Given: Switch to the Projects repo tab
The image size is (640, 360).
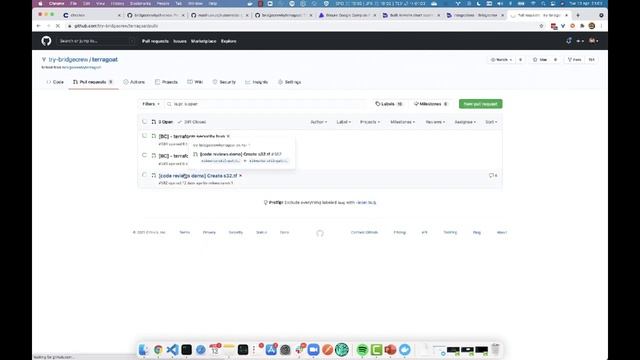Looking at the screenshot, I should (166, 82).
